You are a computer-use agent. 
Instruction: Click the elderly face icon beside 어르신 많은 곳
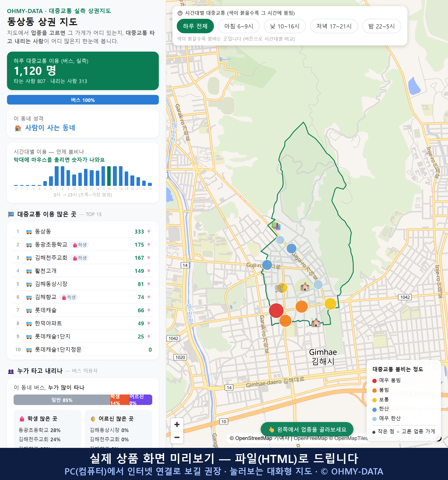(93, 419)
